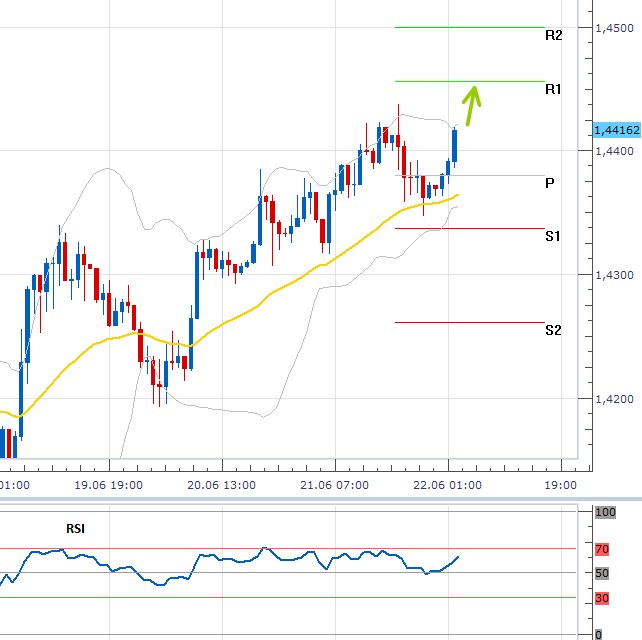
Task: Click the latest blue candlestick on chart
Action: (454, 146)
